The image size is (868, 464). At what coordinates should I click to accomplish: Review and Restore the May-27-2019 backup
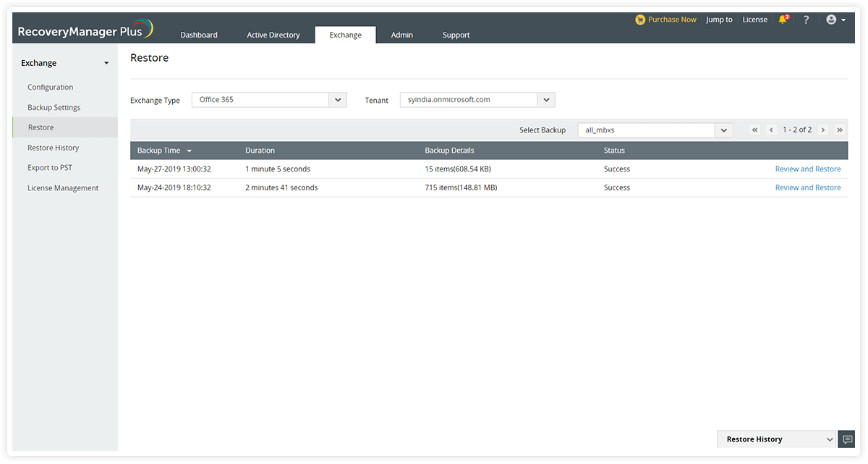click(808, 169)
